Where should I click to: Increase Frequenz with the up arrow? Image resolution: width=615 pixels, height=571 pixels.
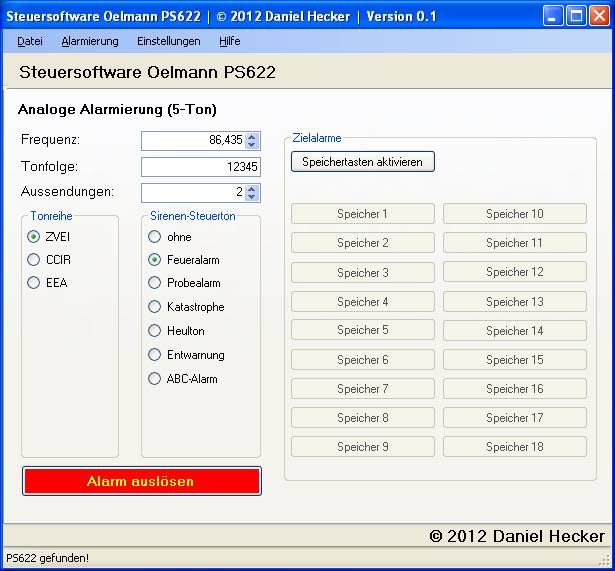[x=252, y=137]
